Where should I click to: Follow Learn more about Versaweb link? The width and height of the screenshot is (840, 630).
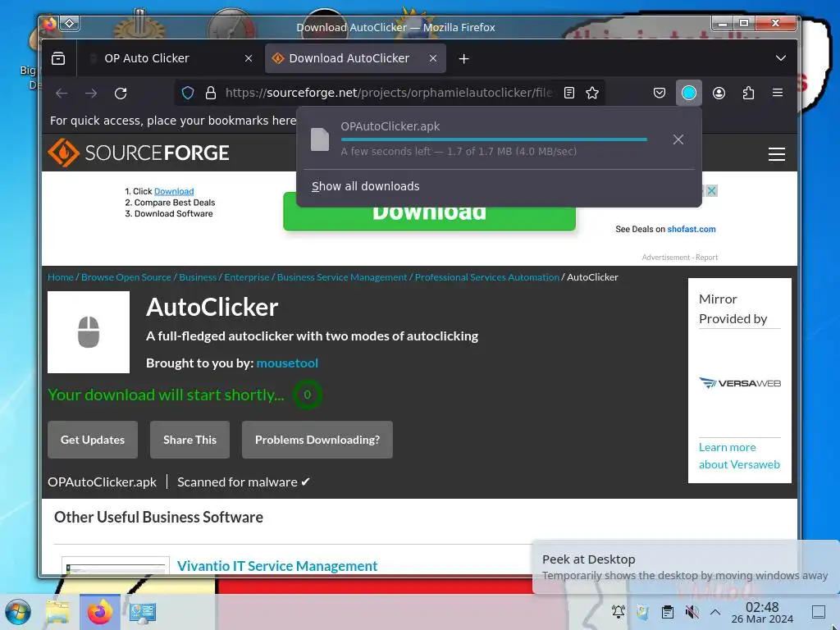click(739, 456)
